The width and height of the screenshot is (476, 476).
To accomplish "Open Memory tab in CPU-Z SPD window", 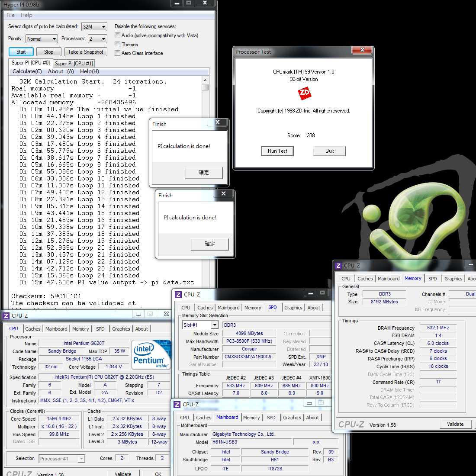I will [x=253, y=308].
